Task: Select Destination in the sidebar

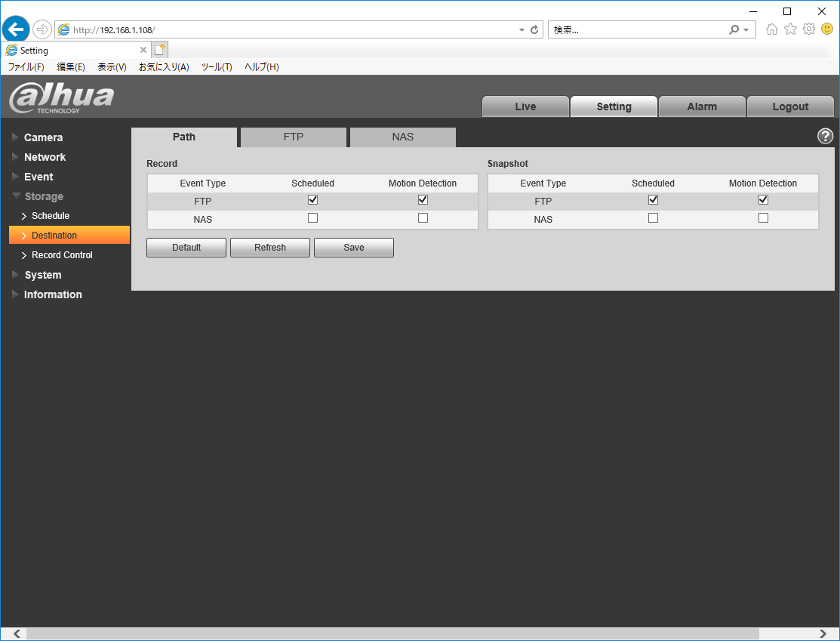Action: (69, 236)
